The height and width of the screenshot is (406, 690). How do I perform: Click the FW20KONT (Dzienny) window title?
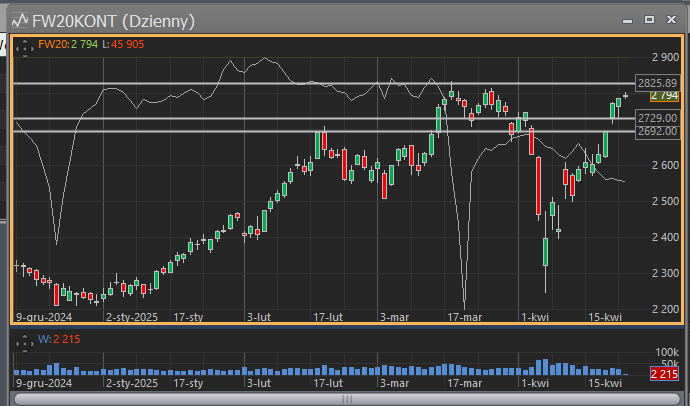[113, 21]
